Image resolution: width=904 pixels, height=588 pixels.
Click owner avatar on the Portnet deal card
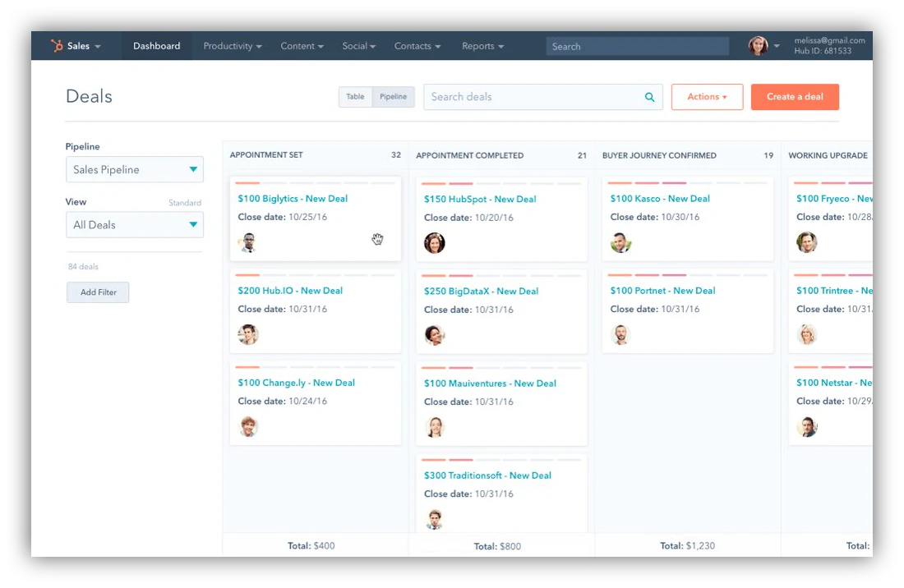pyautogui.click(x=621, y=334)
